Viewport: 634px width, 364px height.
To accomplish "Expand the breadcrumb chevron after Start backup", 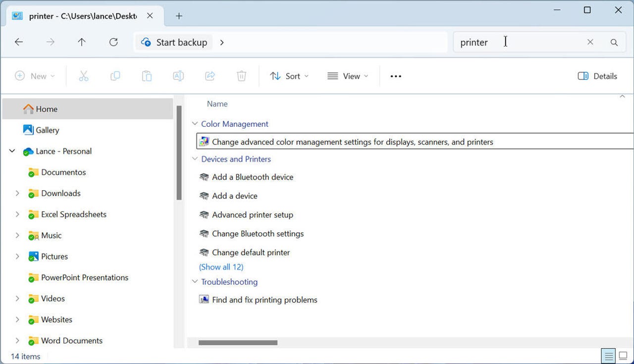I will point(222,42).
